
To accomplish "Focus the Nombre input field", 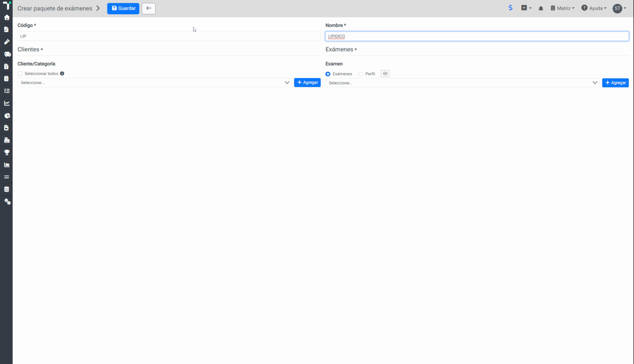I will pos(477,36).
